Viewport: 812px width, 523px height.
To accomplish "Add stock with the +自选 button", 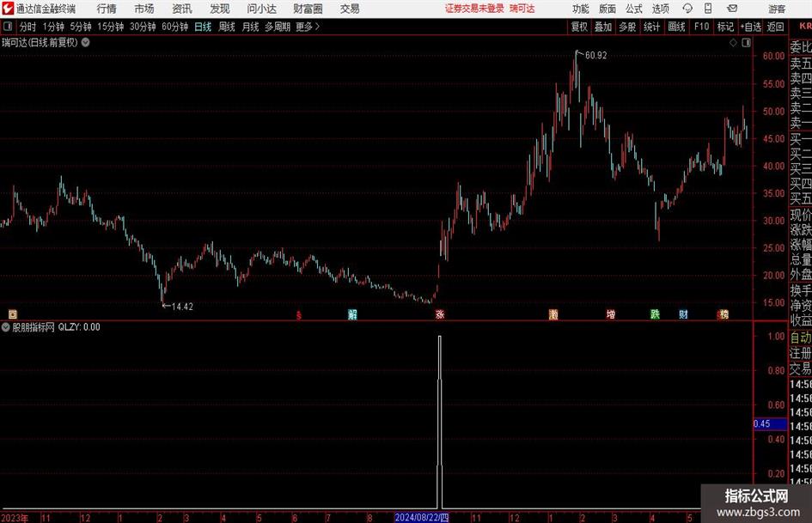I will click(x=751, y=27).
